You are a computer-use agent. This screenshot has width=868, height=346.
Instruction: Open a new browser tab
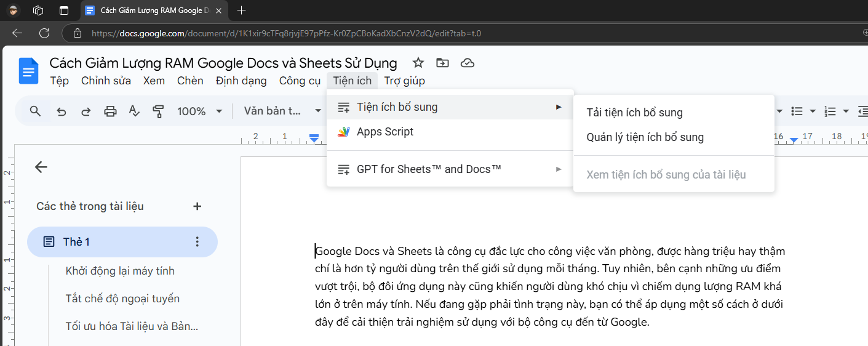[242, 10]
